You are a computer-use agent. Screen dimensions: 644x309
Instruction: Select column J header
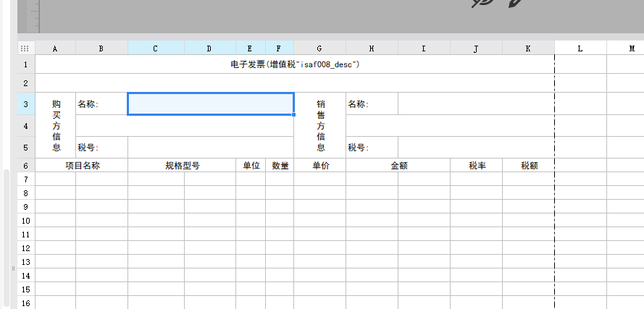click(476, 48)
